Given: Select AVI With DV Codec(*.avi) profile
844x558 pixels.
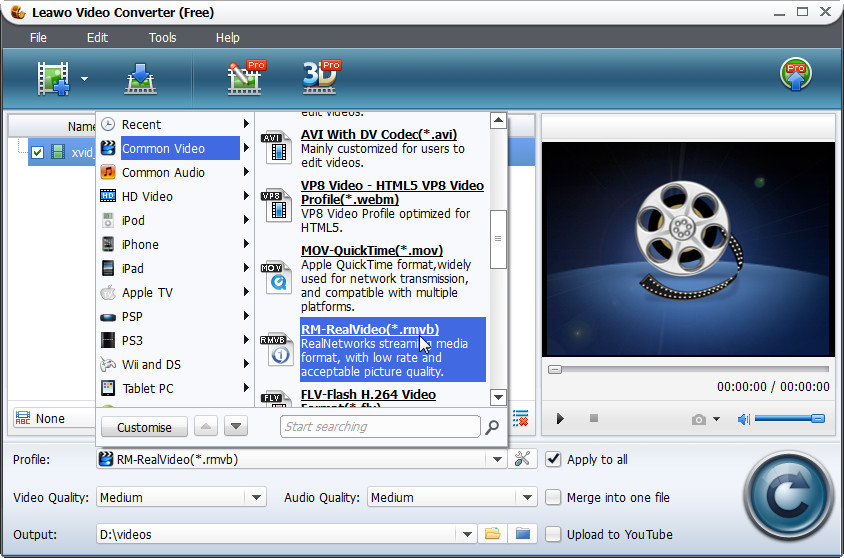Looking at the screenshot, I should pyautogui.click(x=378, y=134).
